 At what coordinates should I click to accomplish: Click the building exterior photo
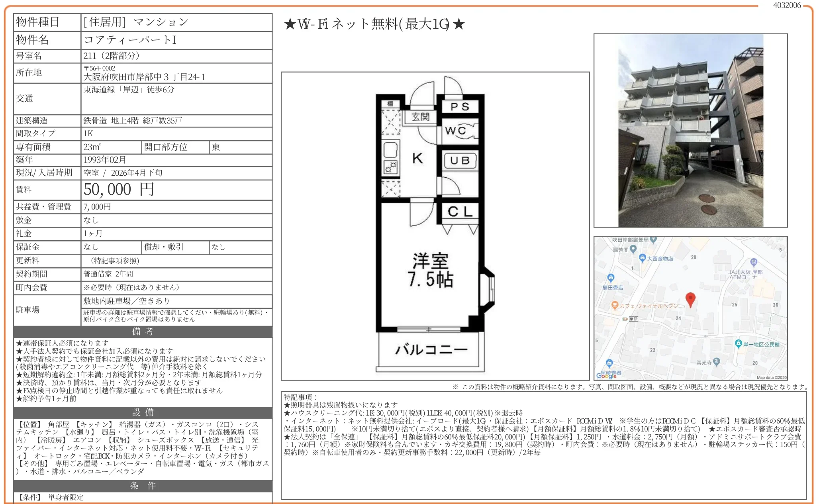point(690,130)
